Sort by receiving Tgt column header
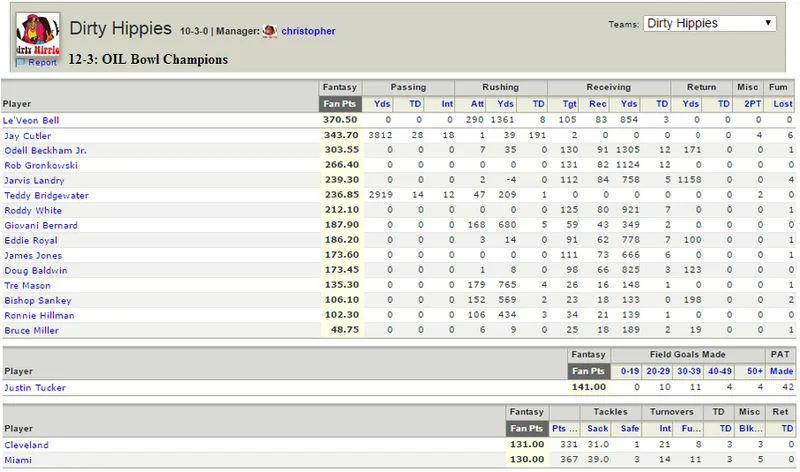The width and height of the screenshot is (800, 472). tap(569, 104)
